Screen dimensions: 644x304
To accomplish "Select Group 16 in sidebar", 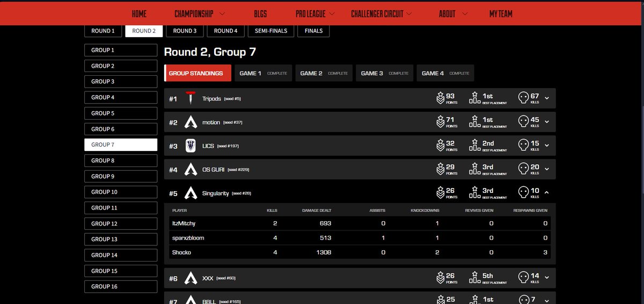I will (x=121, y=286).
